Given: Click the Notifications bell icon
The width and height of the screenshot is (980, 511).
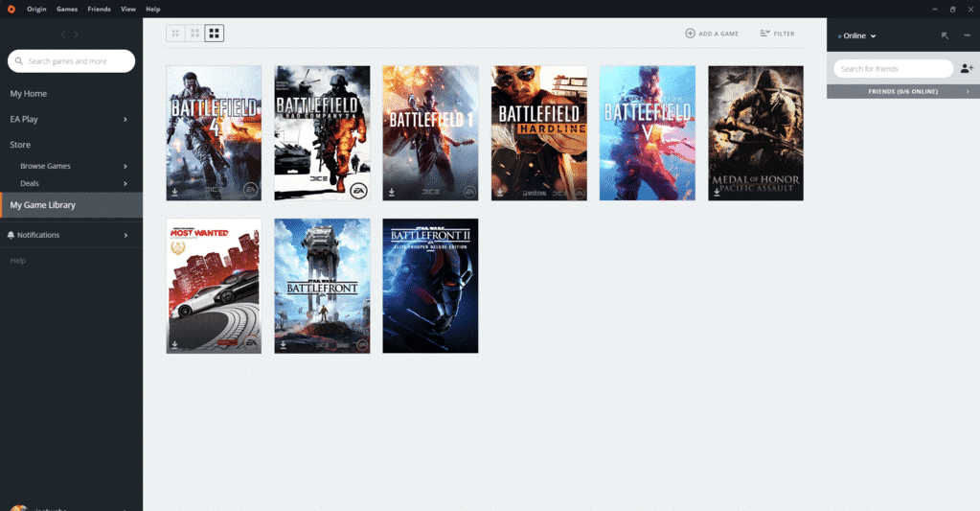Looking at the screenshot, I should point(11,235).
